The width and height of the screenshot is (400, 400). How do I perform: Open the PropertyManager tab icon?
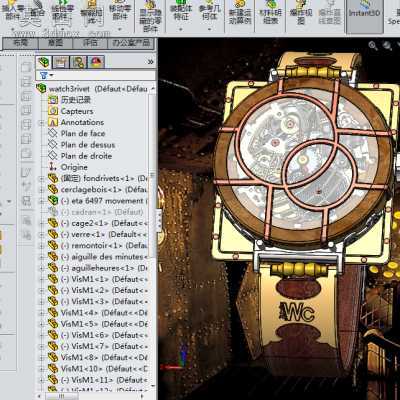(x=61, y=62)
